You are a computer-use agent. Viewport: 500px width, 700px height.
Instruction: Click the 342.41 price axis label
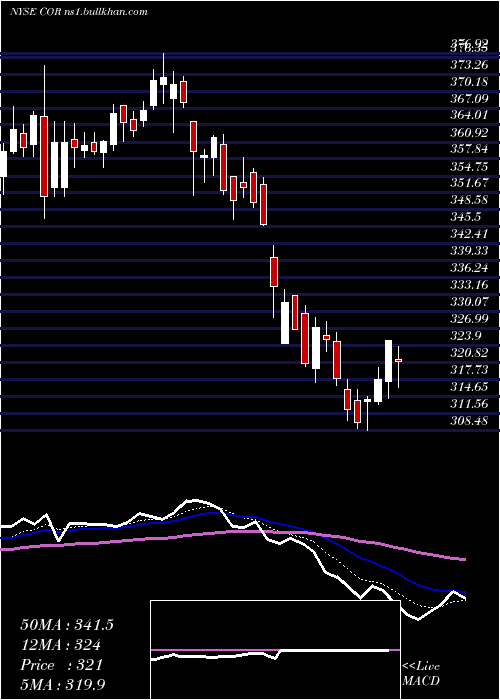pos(469,234)
